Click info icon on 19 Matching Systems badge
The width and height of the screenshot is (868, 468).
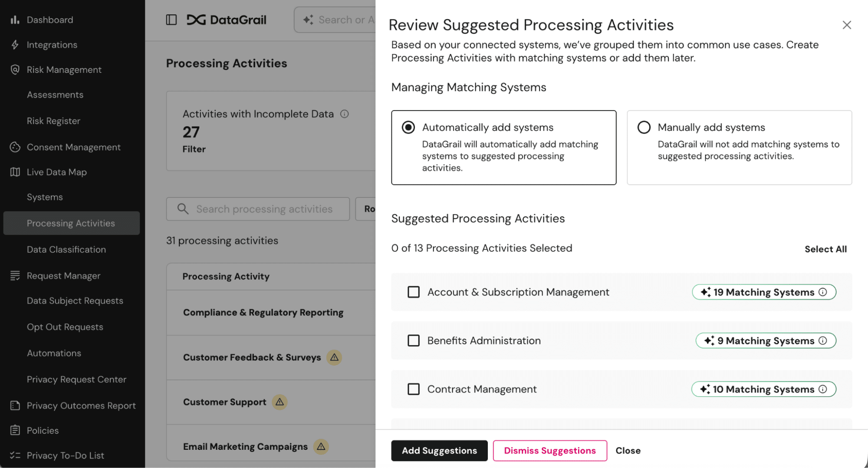tap(823, 292)
